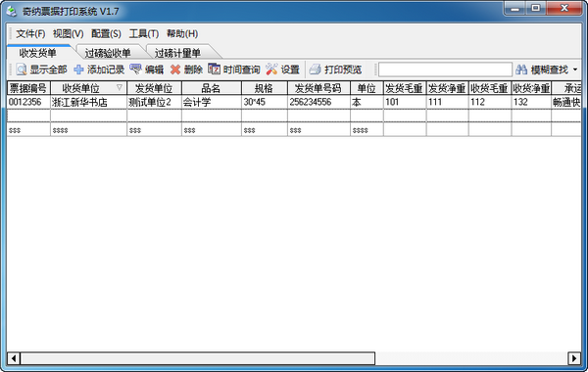Click the Print Preview printer icon

315,70
